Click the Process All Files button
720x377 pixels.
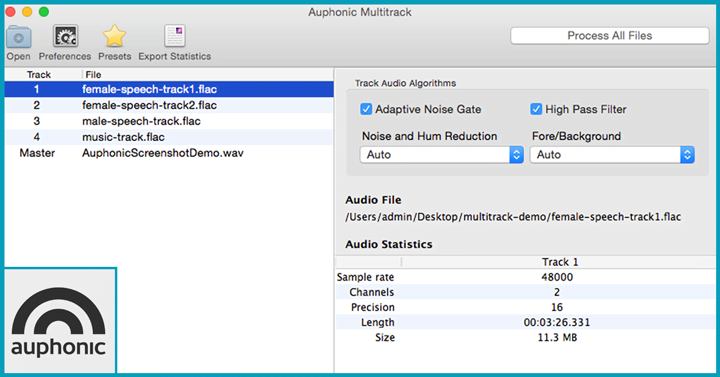tap(610, 36)
